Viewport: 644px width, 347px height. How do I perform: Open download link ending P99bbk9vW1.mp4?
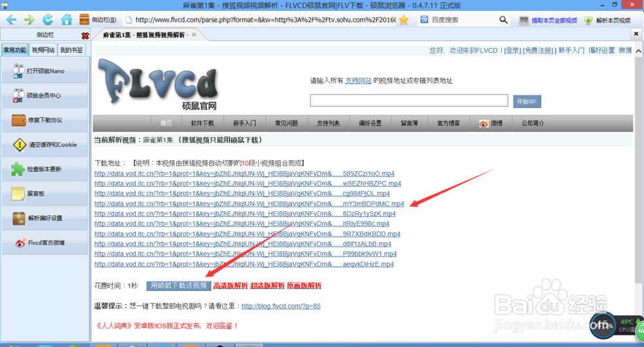[245, 254]
